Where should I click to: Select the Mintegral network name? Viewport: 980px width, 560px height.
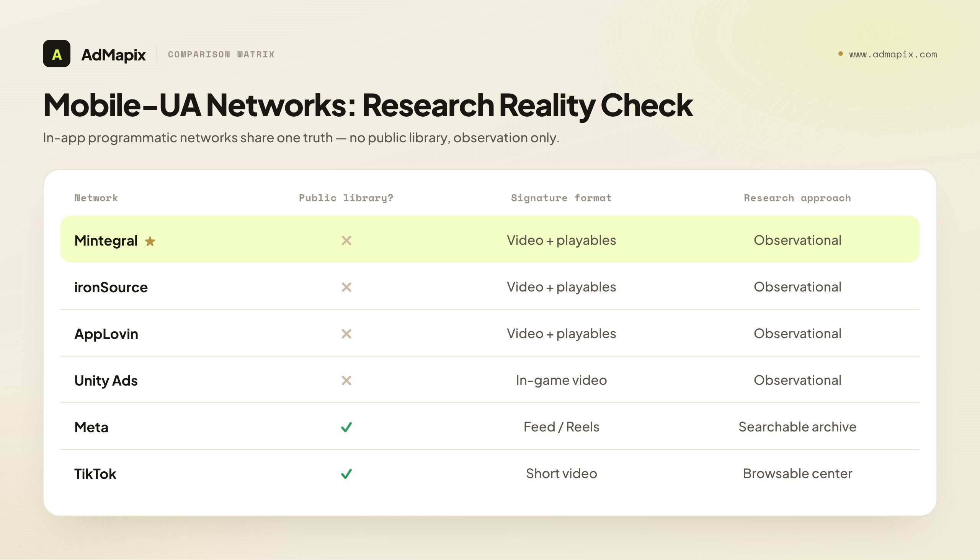pyautogui.click(x=106, y=241)
